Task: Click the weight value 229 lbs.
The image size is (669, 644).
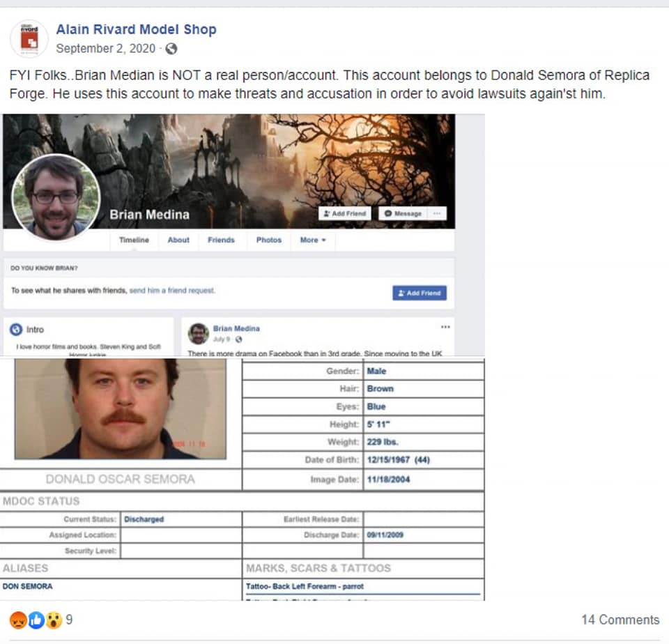Action: point(383,442)
